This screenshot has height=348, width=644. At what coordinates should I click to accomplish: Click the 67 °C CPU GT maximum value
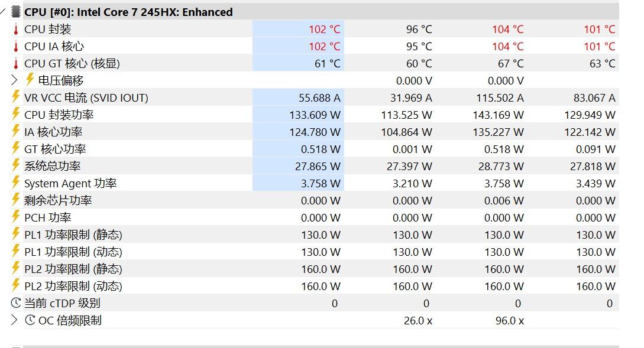(x=510, y=64)
